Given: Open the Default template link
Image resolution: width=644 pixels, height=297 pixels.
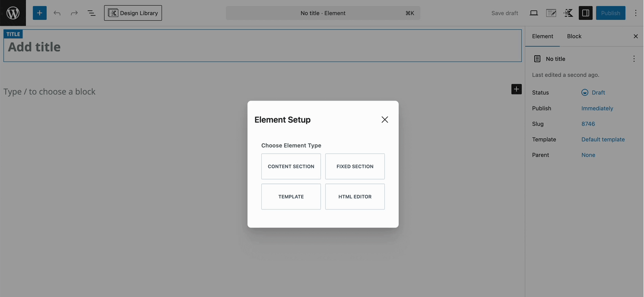Looking at the screenshot, I should coord(603,139).
